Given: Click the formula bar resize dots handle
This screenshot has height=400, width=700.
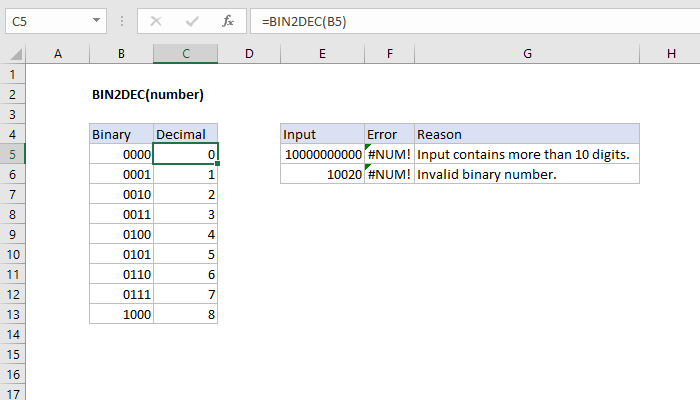Looking at the screenshot, I should (122, 21).
